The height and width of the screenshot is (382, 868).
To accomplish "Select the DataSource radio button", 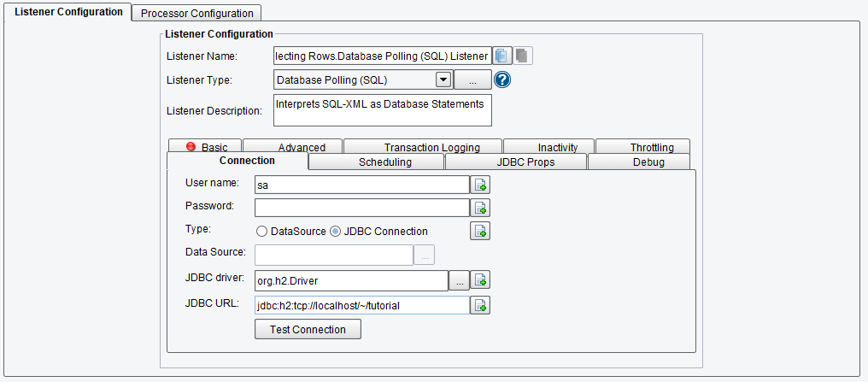I will (261, 232).
